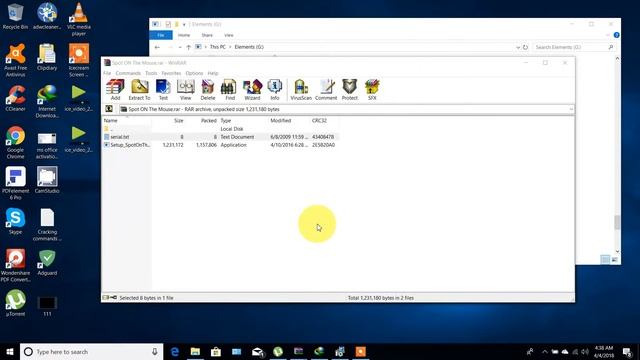The height and width of the screenshot is (360, 640).
Task: Sort by the Type column header
Action: [226, 120]
